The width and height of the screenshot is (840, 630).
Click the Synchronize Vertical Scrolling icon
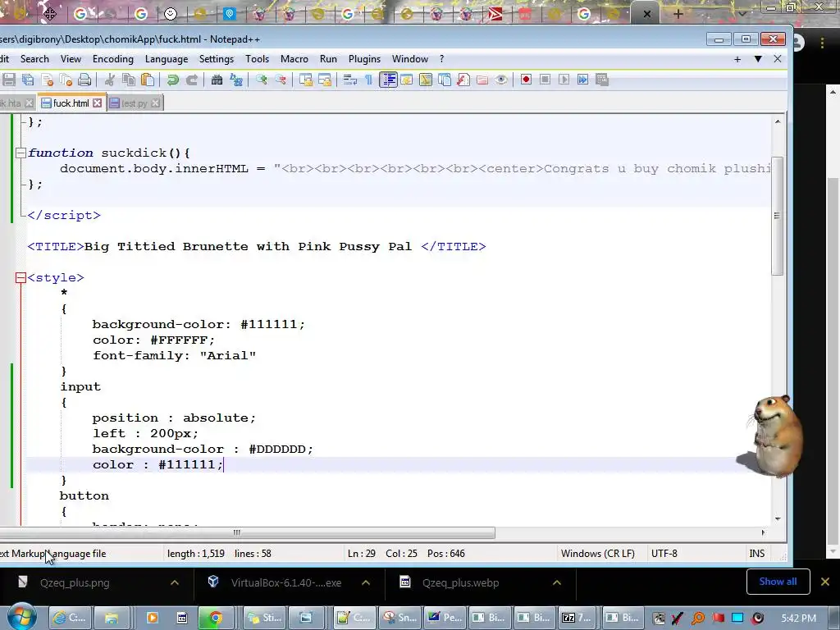(306, 80)
